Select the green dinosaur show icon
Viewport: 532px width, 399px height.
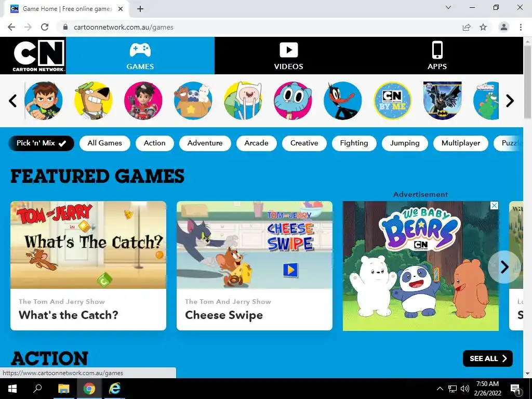point(486,100)
